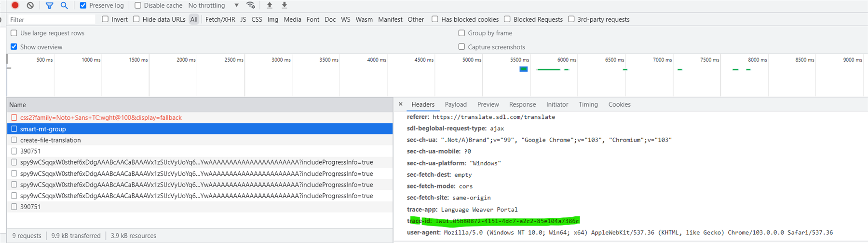Click the trace-id header value

(507, 221)
